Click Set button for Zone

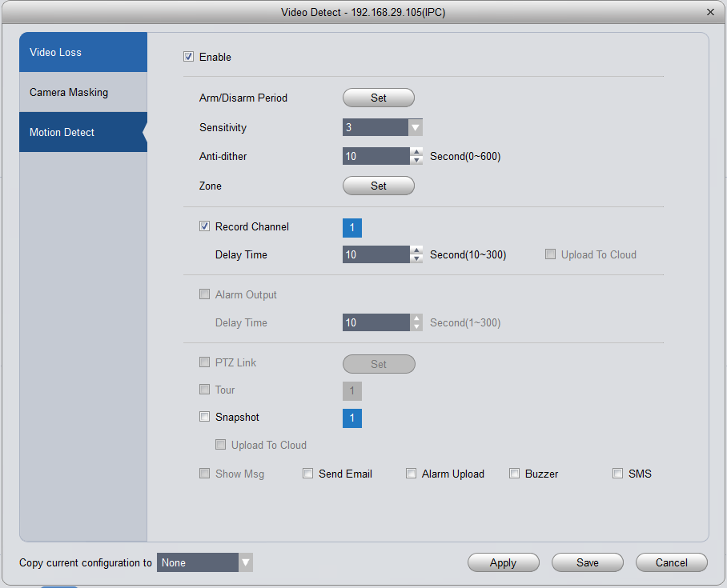(x=379, y=186)
